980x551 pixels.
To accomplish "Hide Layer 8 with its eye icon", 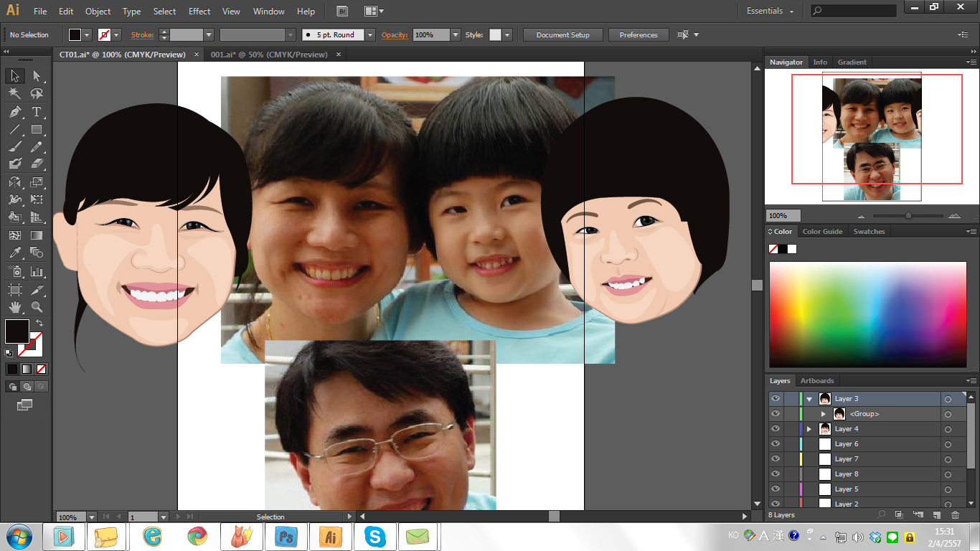I will [775, 474].
